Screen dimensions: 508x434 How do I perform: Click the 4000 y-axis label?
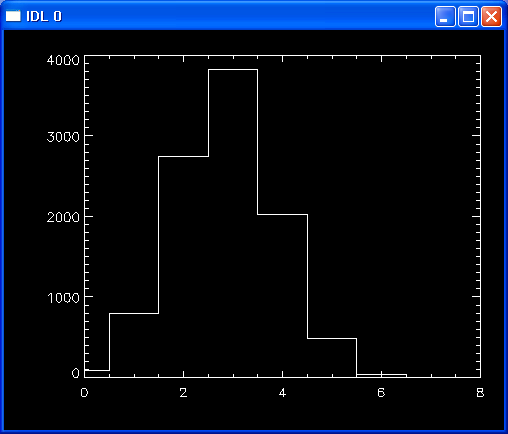[63, 60]
